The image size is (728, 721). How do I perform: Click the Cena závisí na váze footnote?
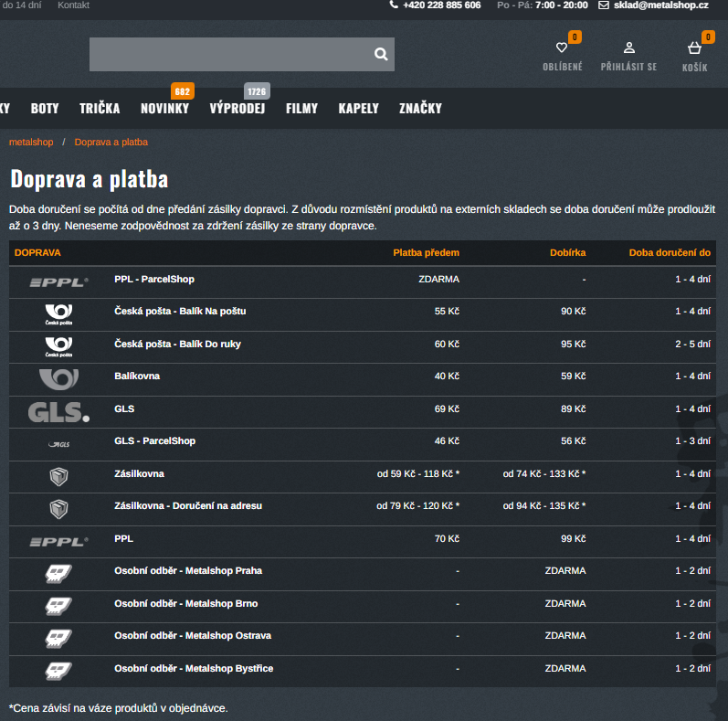[119, 708]
